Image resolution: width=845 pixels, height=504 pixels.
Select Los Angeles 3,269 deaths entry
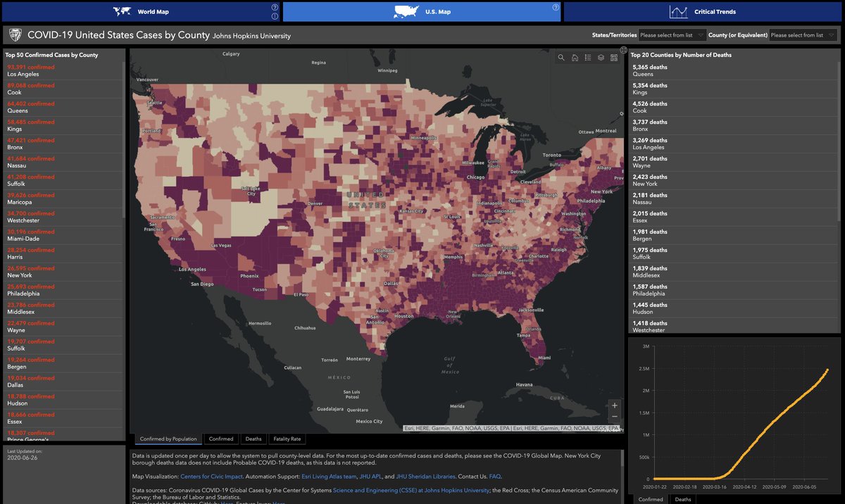732,144
